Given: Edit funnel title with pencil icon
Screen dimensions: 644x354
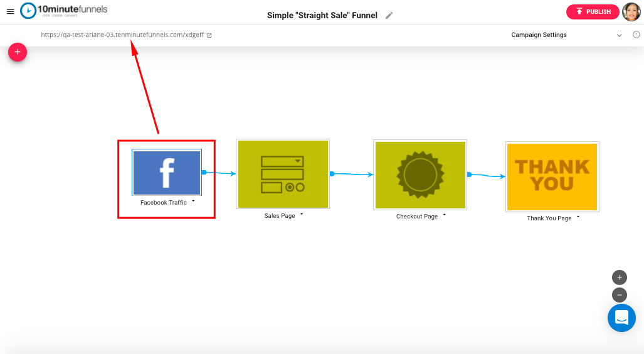Looking at the screenshot, I should [389, 16].
